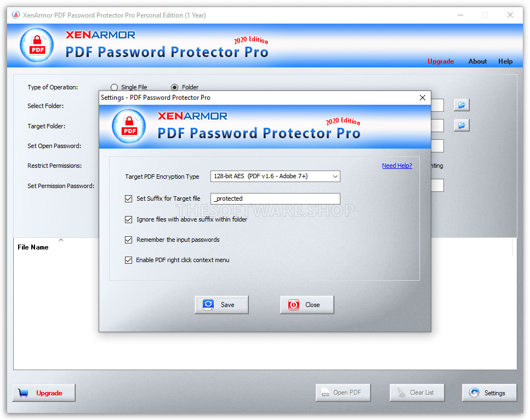This screenshot has width=530, height=420.
Task: Open the Target PDF Encryption Type dropdown
Action: click(334, 176)
